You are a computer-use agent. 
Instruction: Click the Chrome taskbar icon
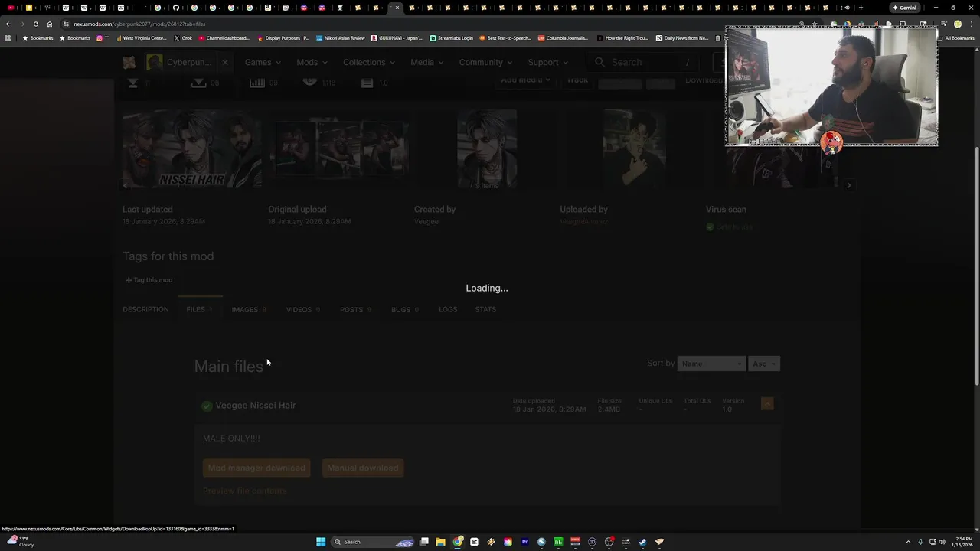coord(458,542)
